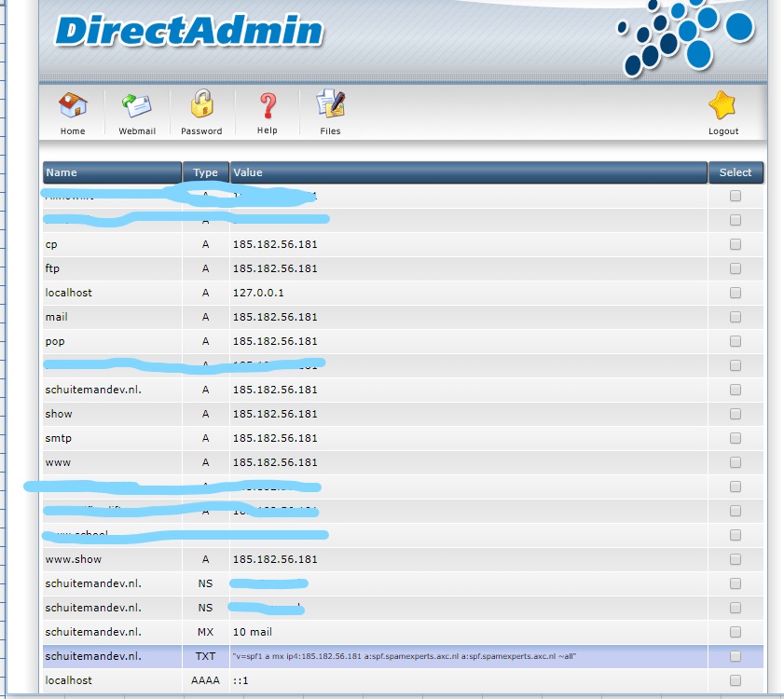Click the Select column header
784x699 pixels.
736,172
